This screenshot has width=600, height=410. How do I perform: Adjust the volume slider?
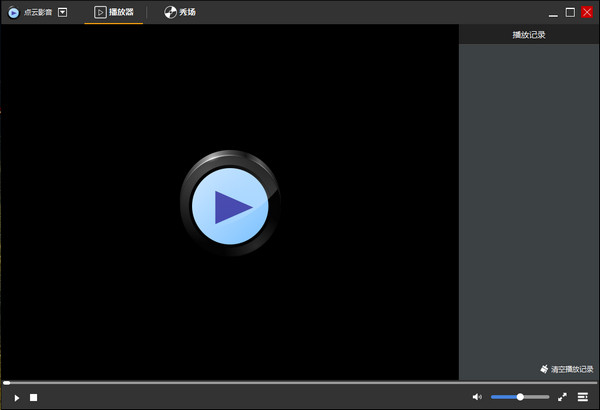click(x=520, y=397)
